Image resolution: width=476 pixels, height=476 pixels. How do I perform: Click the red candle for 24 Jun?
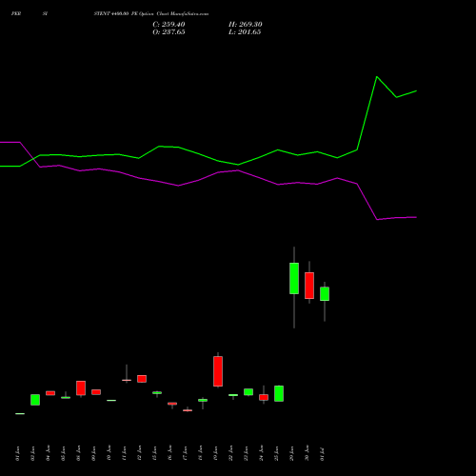click(264, 397)
